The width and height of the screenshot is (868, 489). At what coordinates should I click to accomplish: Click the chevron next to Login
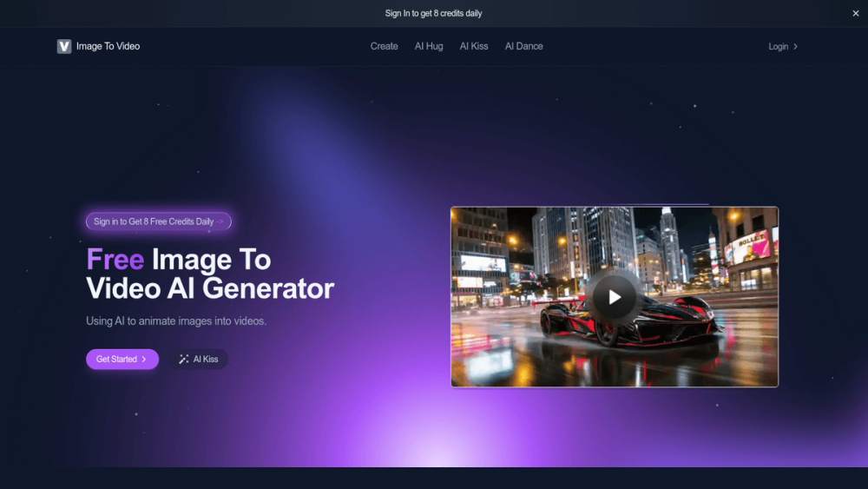pos(795,47)
